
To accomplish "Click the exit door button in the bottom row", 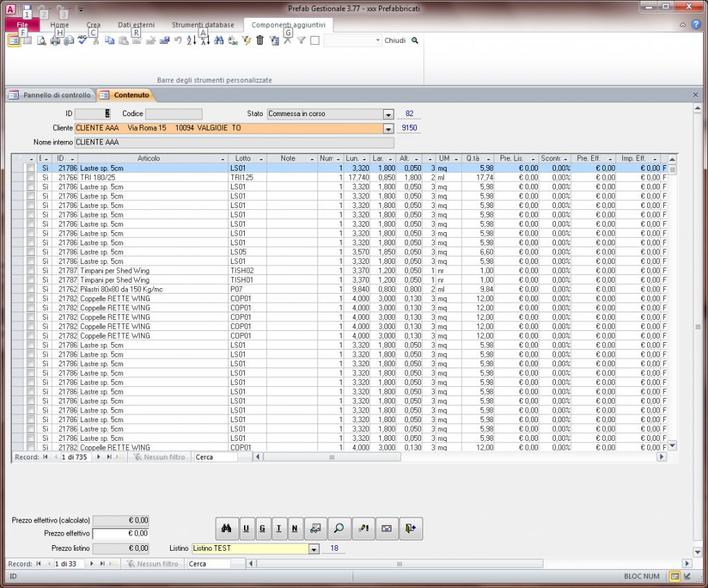I will [411, 529].
